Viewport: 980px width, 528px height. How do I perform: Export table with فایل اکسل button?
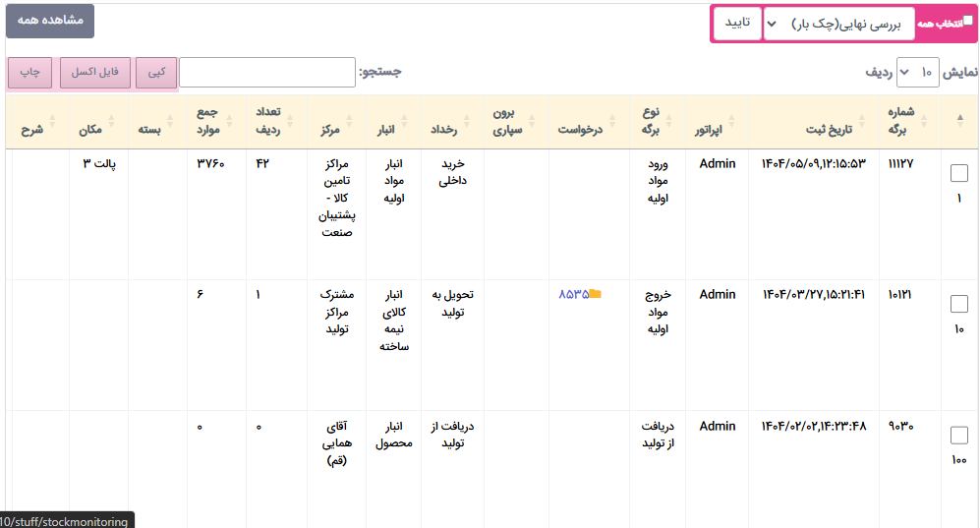(x=94, y=73)
